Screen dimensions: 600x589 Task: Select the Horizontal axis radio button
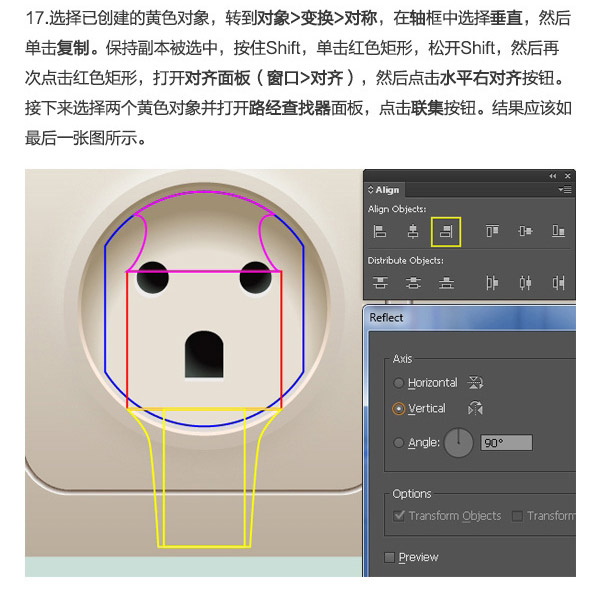tap(398, 383)
